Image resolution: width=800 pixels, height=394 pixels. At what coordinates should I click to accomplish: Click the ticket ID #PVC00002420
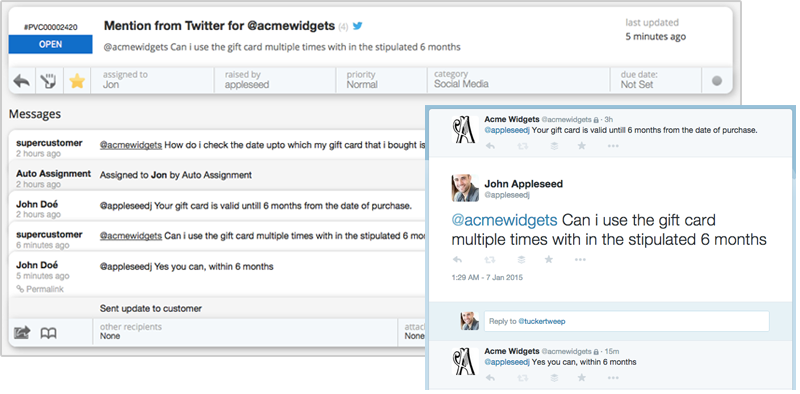tap(51, 27)
